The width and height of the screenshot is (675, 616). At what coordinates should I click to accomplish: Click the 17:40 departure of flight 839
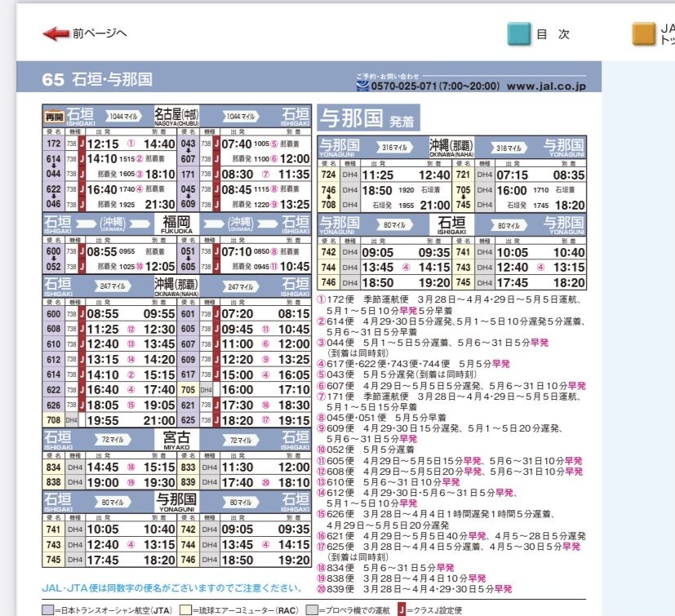(238, 482)
